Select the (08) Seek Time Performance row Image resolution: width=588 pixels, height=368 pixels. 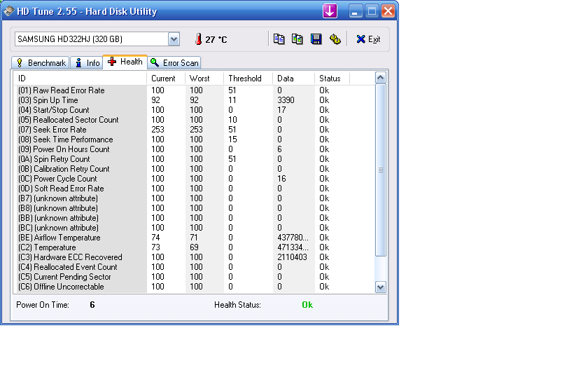pyautogui.click(x=194, y=139)
